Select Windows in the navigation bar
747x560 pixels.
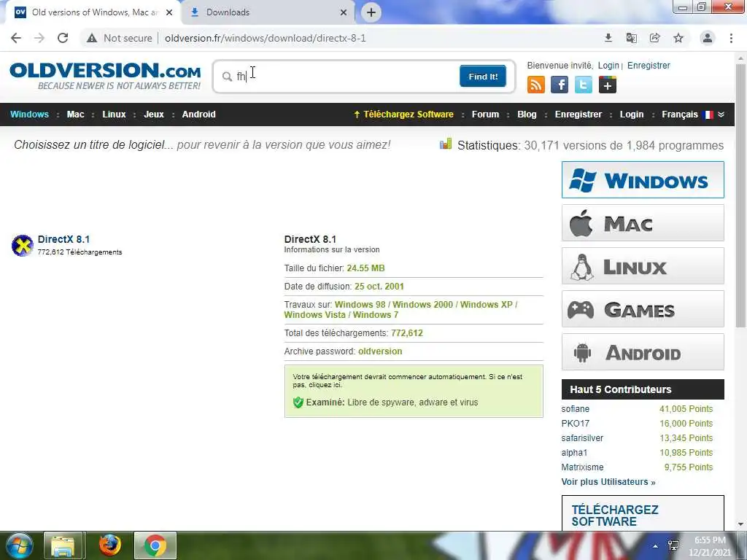[x=29, y=114]
